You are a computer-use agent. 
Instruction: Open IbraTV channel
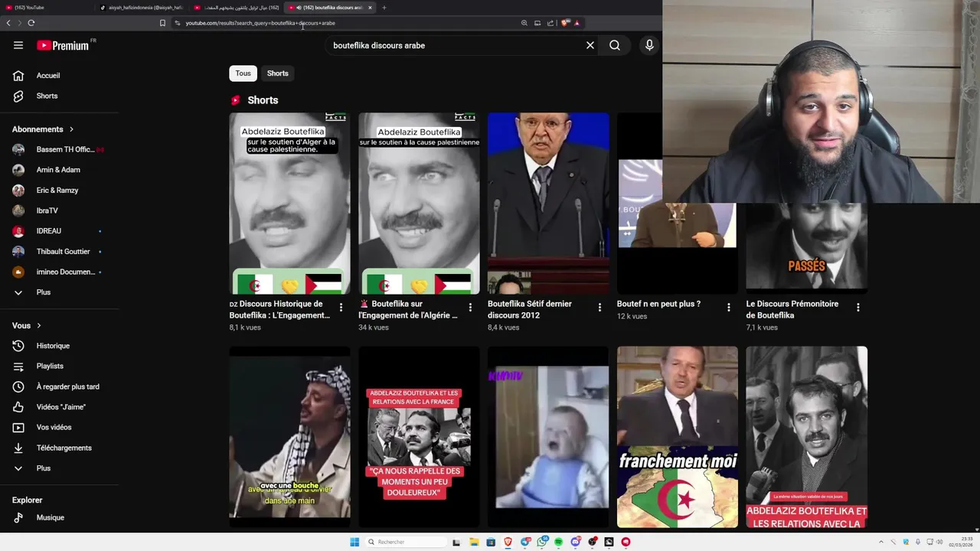(x=47, y=210)
